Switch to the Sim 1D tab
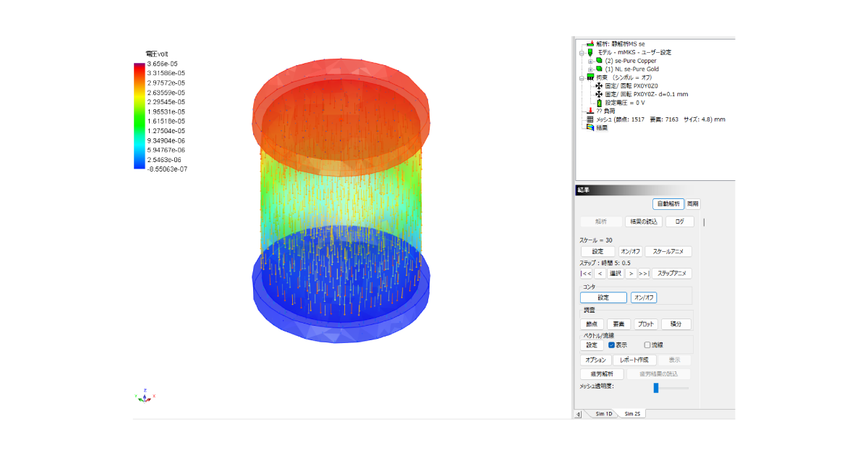This screenshot has height=456, width=868. 603,414
